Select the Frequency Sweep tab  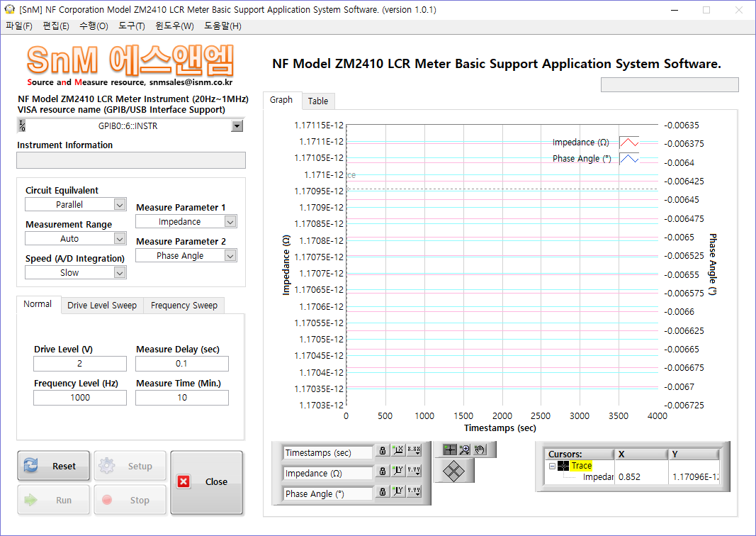[x=184, y=306]
